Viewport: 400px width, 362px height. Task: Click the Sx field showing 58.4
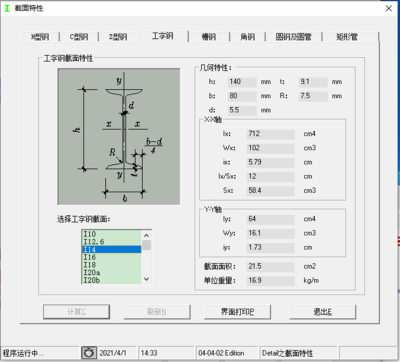(271, 191)
